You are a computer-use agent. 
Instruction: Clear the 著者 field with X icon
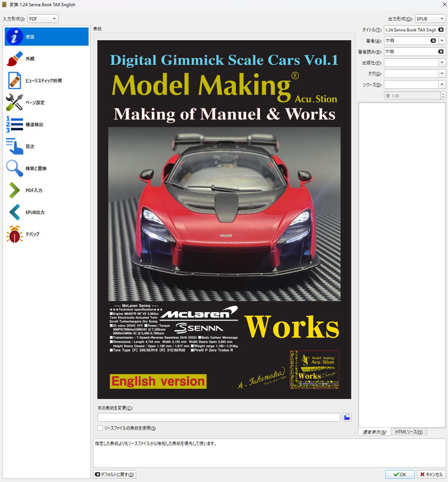[x=433, y=40]
